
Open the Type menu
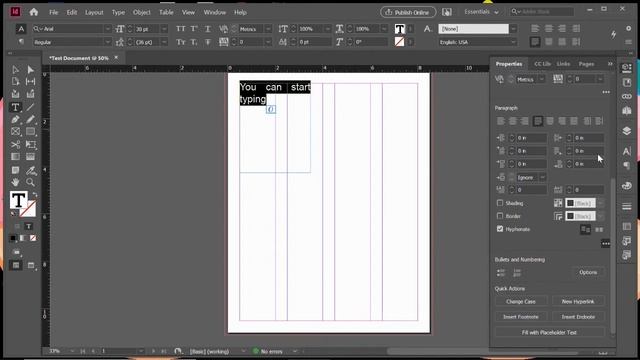click(x=118, y=12)
